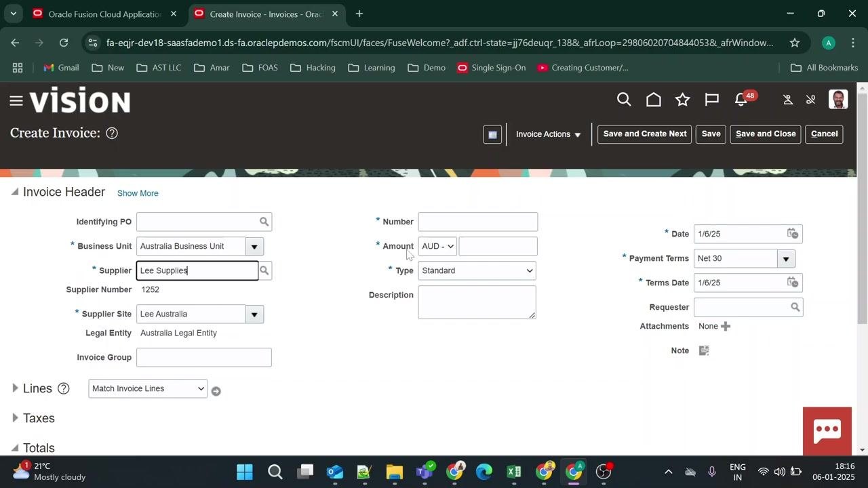The height and width of the screenshot is (488, 868).
Task: Open the Note editor icon
Action: click(704, 350)
